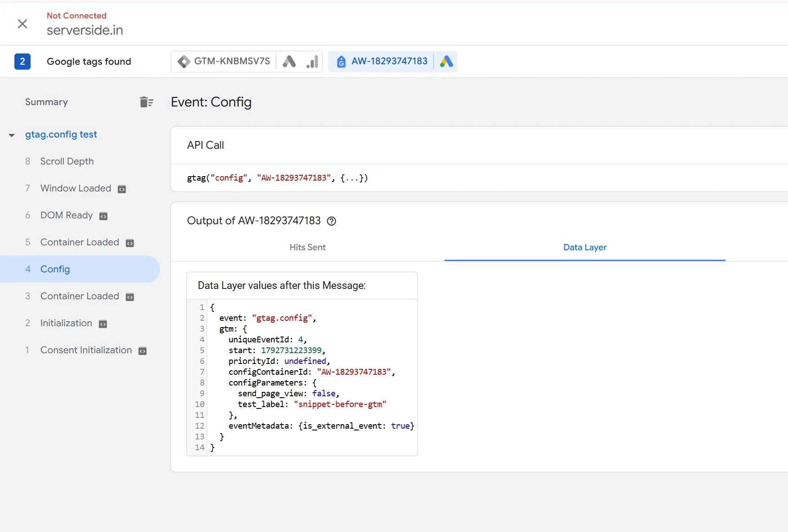
Task: Click the tag icon beside DOM Ready
Action: click(x=103, y=216)
